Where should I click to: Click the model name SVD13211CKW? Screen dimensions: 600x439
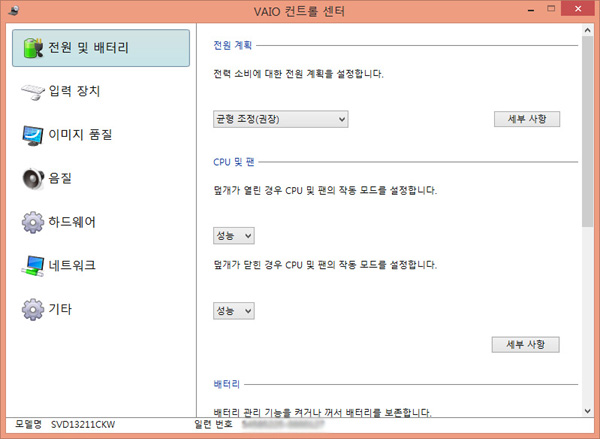83,424
